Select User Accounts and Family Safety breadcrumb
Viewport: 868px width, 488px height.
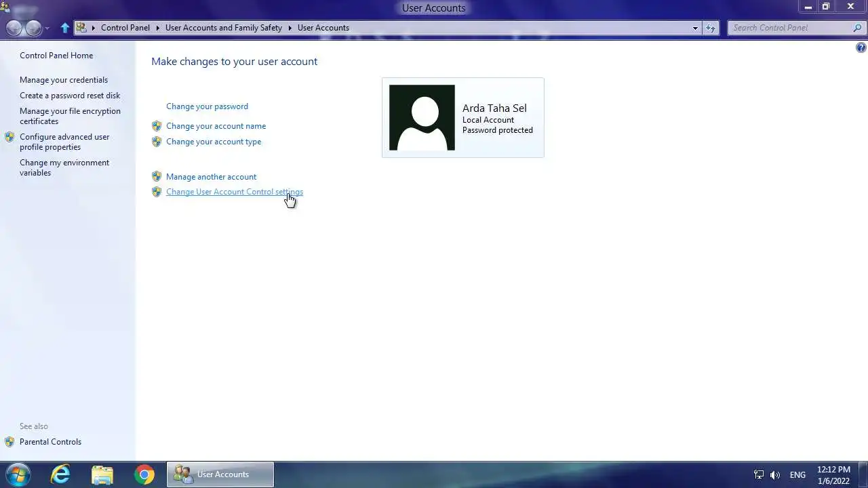pyautogui.click(x=224, y=28)
